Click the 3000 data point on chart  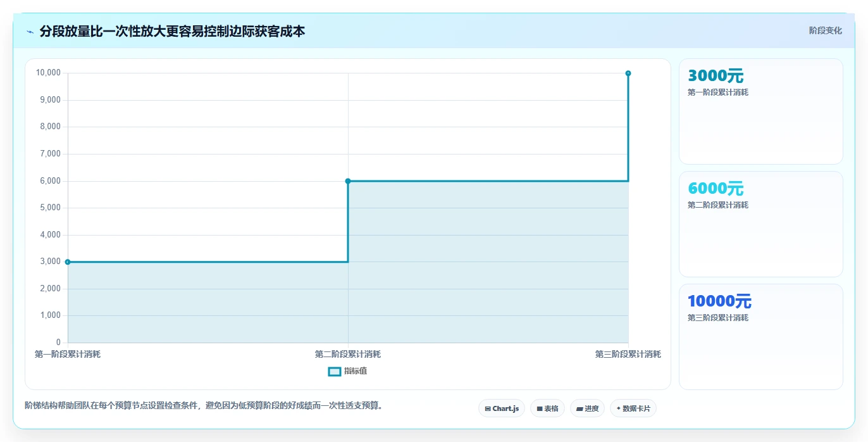[68, 262]
